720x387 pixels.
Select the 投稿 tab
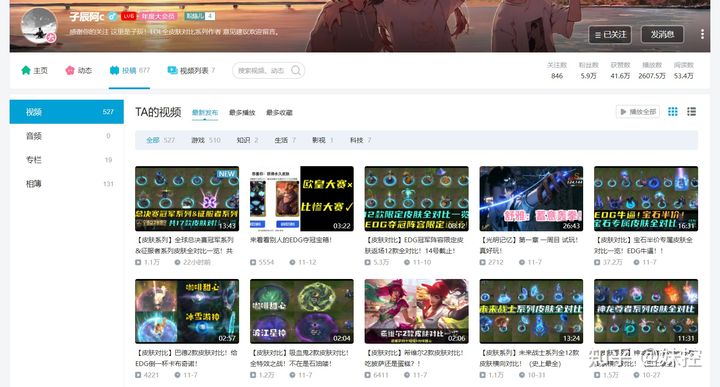(x=129, y=70)
